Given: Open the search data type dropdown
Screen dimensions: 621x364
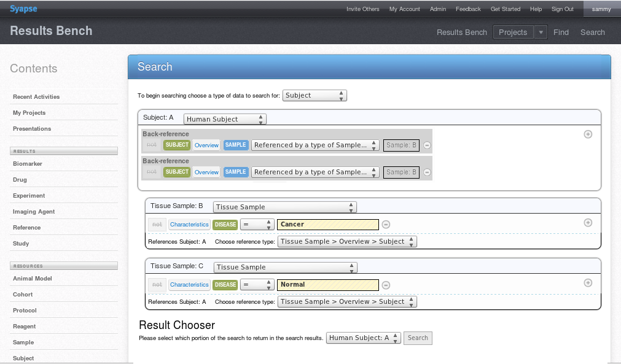Looking at the screenshot, I should click(x=315, y=96).
